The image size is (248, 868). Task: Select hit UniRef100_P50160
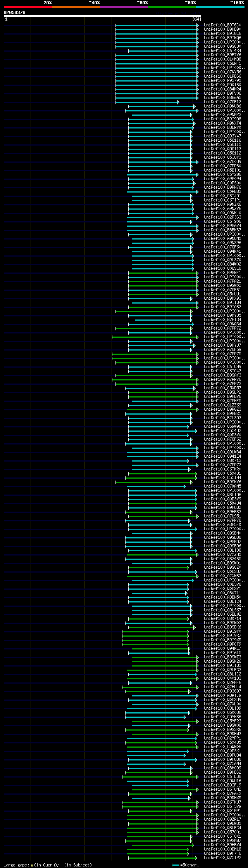click(x=222, y=85)
